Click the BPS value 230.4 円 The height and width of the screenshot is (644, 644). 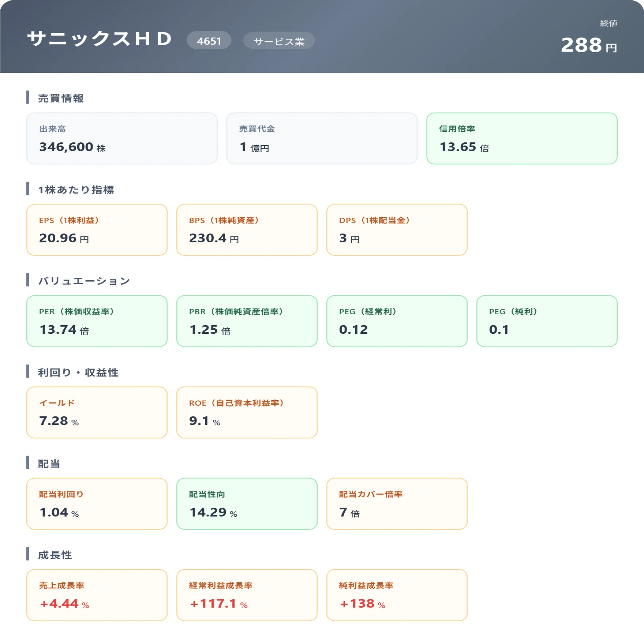214,238
